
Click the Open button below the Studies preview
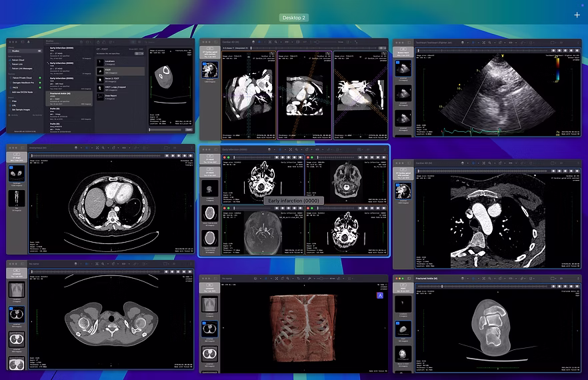pos(189,130)
